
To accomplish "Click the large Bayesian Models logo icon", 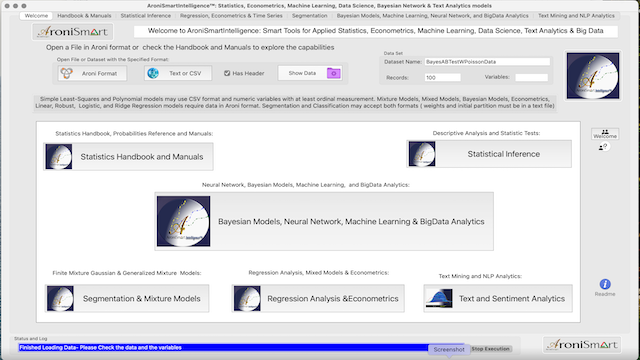I will (x=184, y=221).
